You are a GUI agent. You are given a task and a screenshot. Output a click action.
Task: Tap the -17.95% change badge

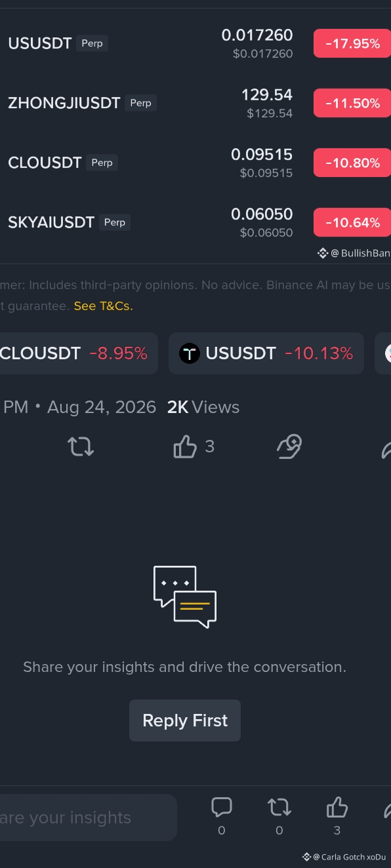click(352, 44)
